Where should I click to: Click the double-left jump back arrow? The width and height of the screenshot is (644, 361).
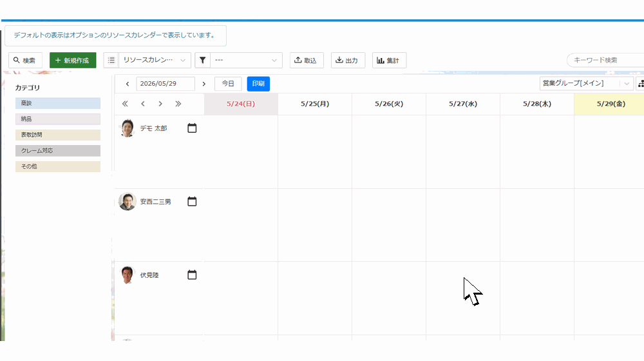[125, 104]
